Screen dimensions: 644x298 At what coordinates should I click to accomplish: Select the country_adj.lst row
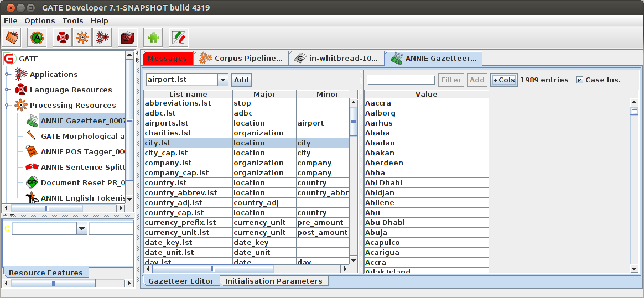pyautogui.click(x=246, y=203)
